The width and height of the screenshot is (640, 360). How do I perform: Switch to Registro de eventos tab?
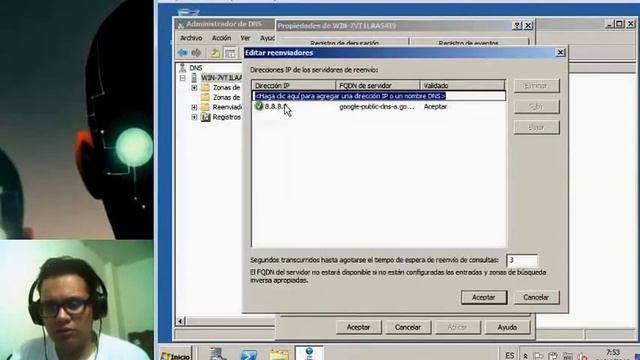tap(468, 42)
